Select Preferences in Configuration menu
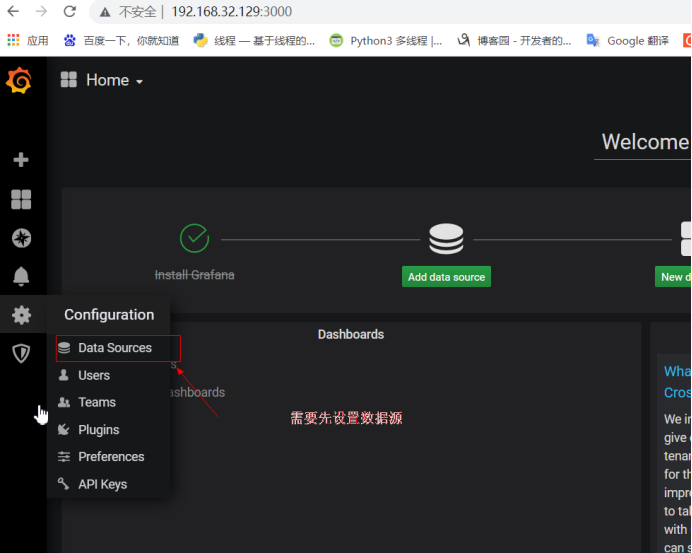Screen dimensions: 692x553 click(x=109, y=456)
